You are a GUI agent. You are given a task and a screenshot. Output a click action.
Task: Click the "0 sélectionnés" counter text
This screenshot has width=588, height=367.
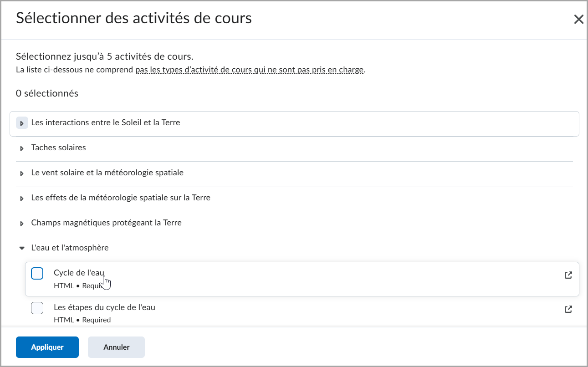pyautogui.click(x=47, y=93)
